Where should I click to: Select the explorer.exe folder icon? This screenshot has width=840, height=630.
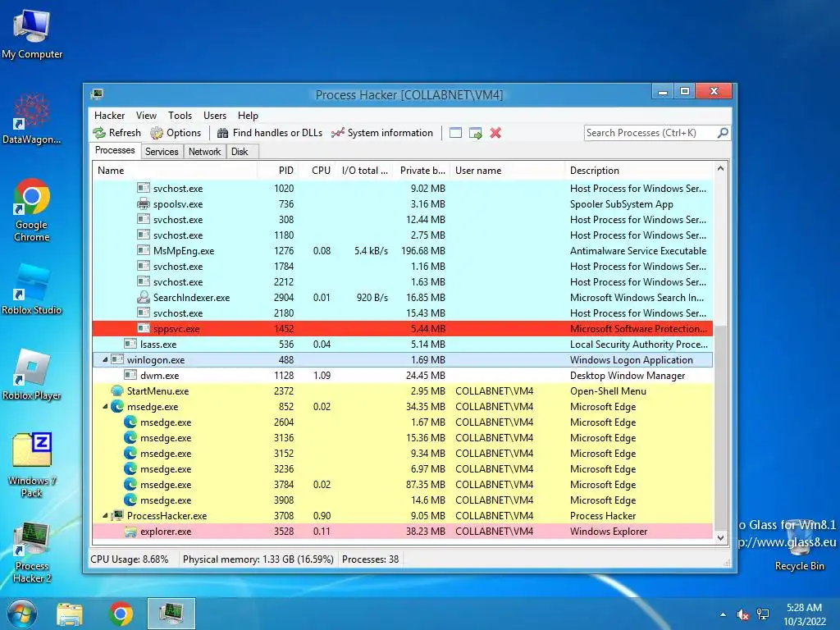(130, 532)
